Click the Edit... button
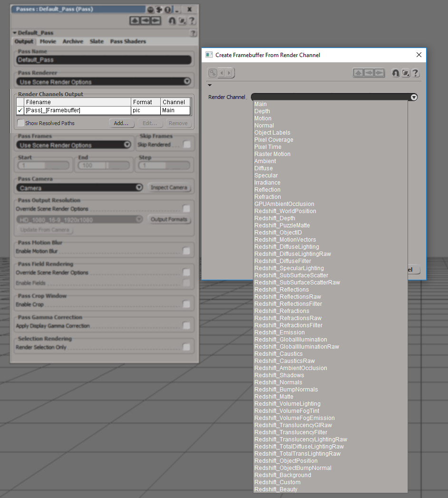 click(x=150, y=123)
